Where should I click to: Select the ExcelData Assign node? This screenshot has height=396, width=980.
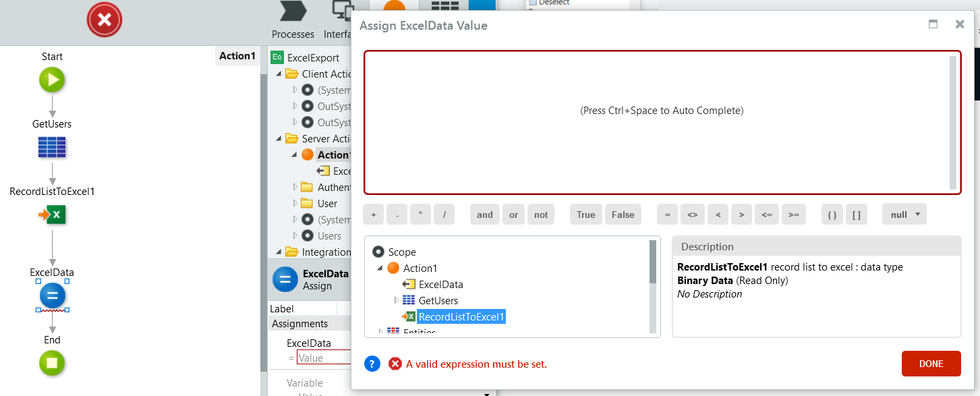tap(52, 295)
